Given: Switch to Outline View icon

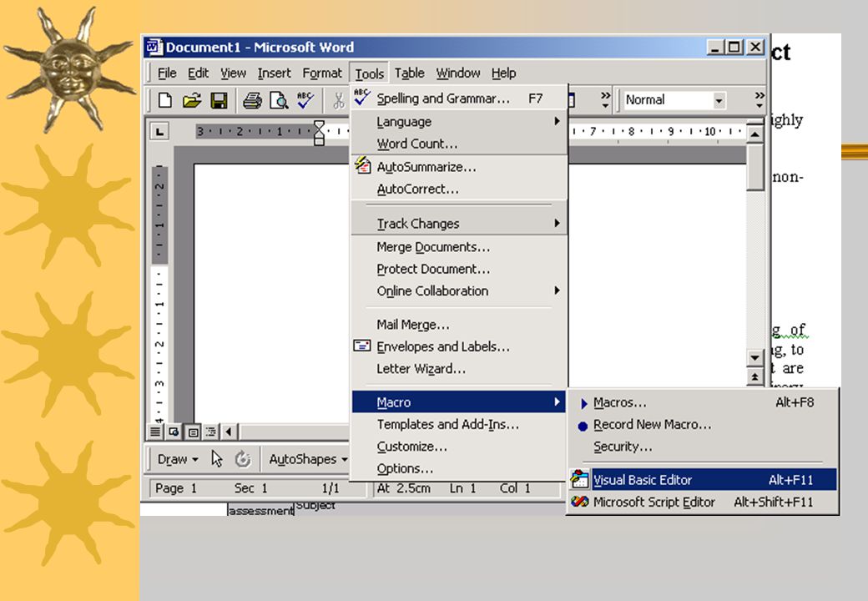Looking at the screenshot, I should pyautogui.click(x=211, y=432).
